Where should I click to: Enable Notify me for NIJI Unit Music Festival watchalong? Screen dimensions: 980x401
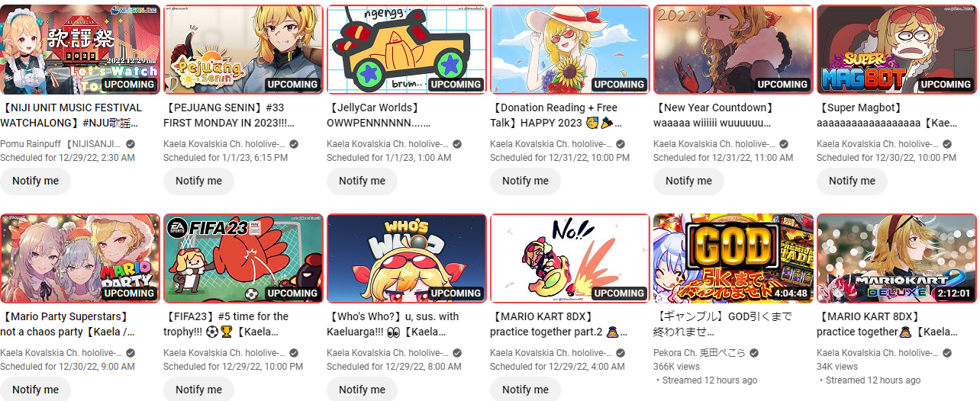point(35,181)
